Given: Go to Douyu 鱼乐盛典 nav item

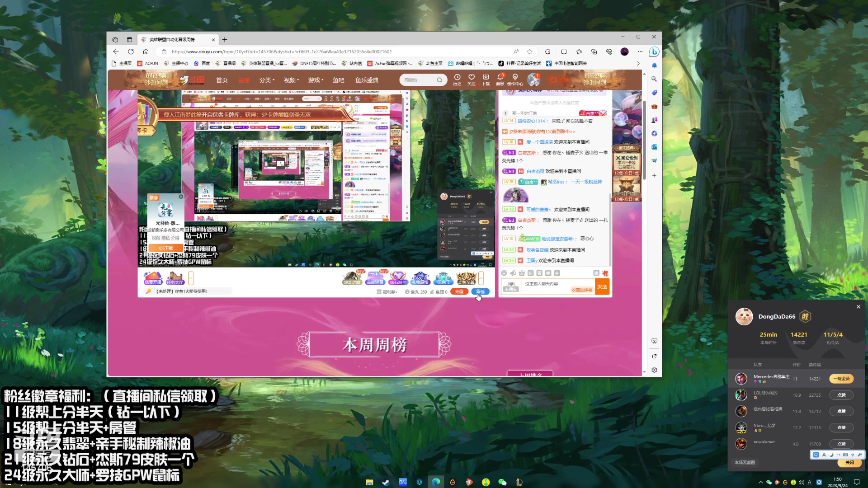Looking at the screenshot, I should [367, 80].
